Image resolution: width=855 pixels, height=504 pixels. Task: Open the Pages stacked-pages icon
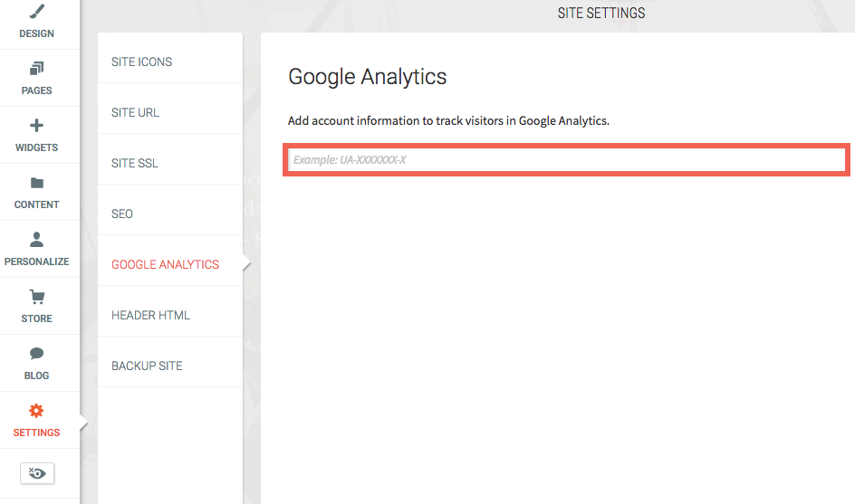click(x=36, y=68)
